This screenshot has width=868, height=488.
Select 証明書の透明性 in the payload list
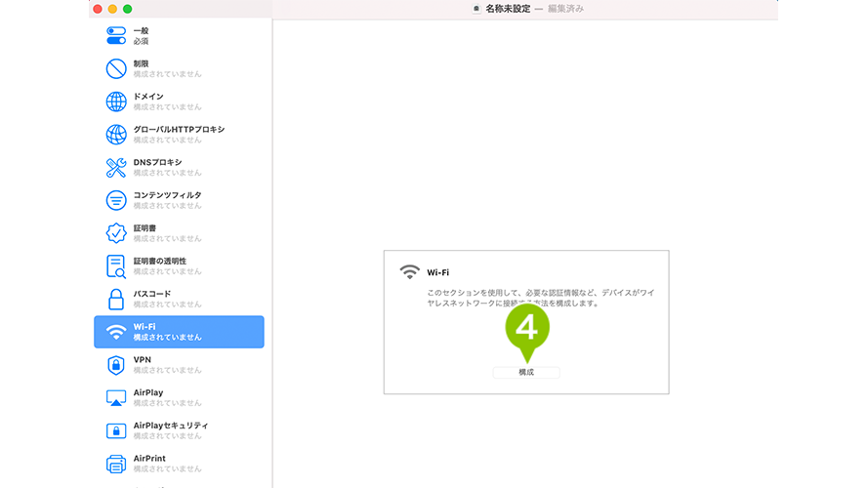(179, 266)
